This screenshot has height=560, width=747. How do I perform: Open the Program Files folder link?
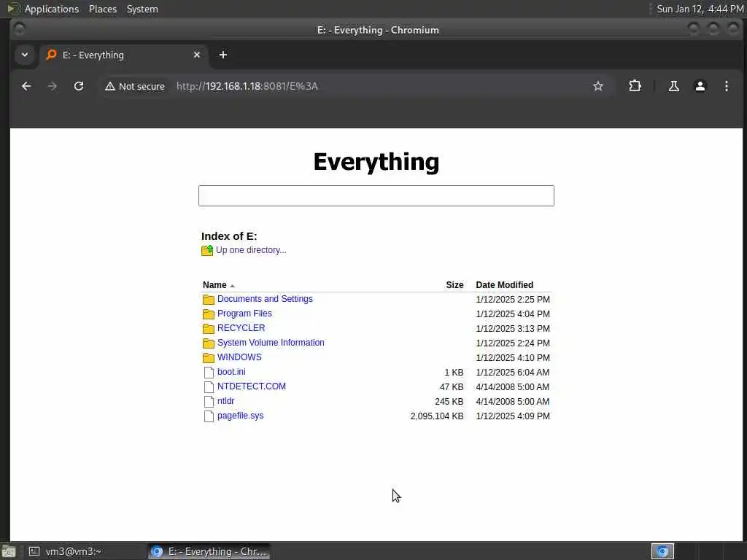[x=244, y=314]
